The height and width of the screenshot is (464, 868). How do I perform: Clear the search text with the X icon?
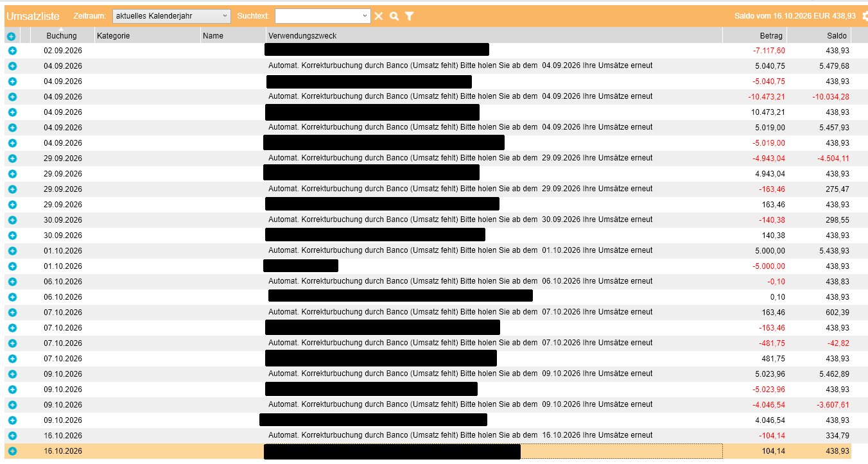click(379, 16)
